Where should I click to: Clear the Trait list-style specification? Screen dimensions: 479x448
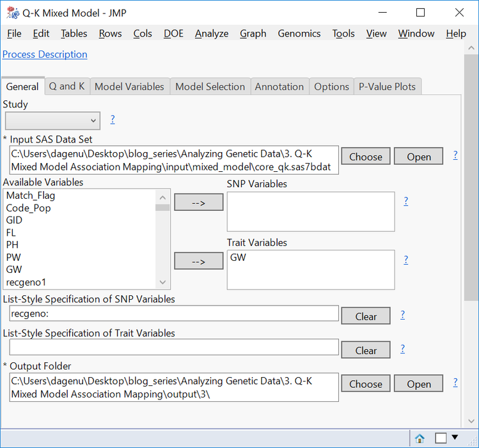[366, 350]
